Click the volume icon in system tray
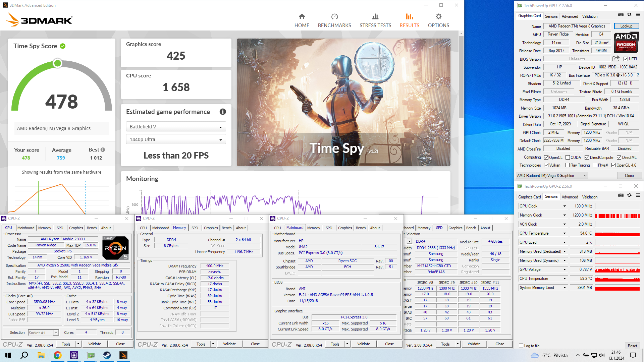Screen dimensions: 644x362 [x=601, y=355]
